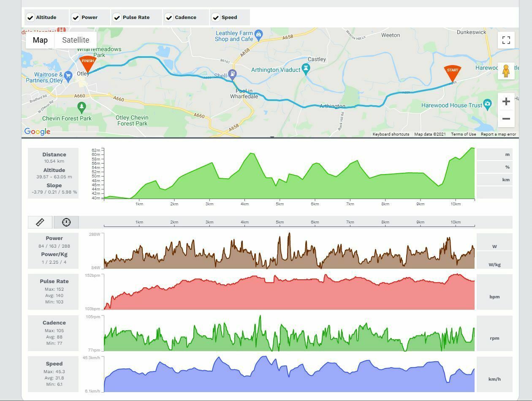The width and height of the screenshot is (532, 401).
Task: Select W/kg unit on power chart
Action: pos(494,265)
